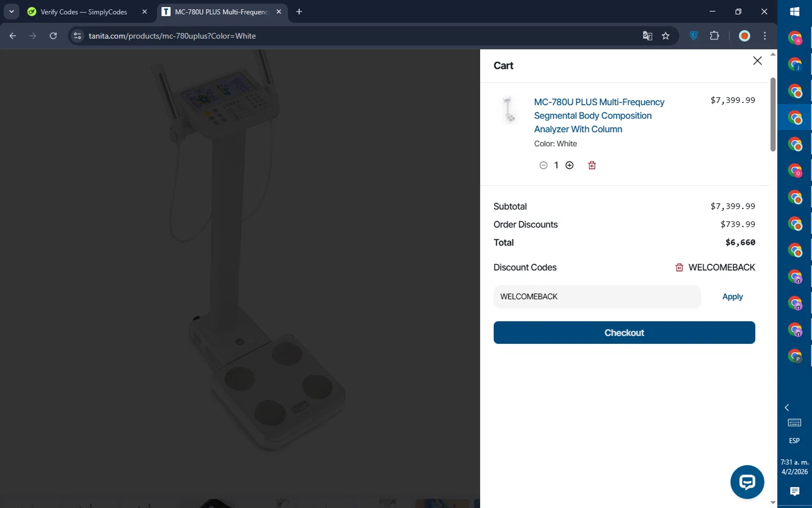The height and width of the screenshot is (508, 812).
Task: Click the Apply discount code button
Action: point(732,297)
